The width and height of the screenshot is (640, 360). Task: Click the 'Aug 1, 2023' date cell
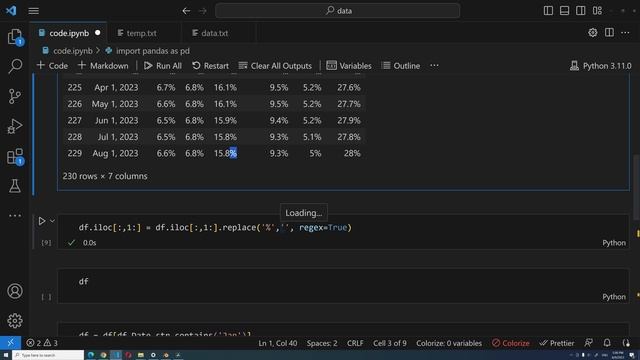[x=115, y=153]
